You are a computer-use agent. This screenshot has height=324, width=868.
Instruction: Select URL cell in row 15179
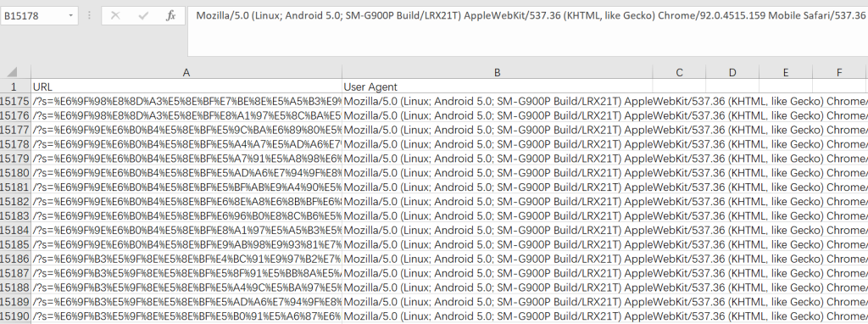(186, 159)
